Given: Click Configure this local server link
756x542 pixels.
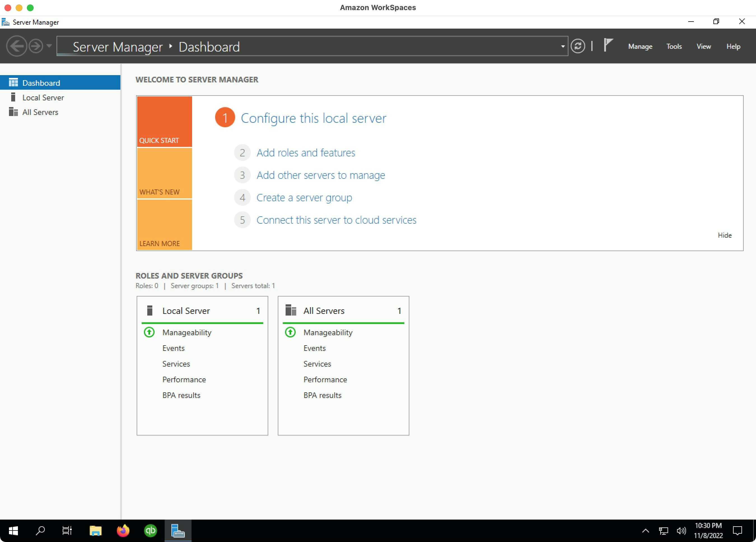Looking at the screenshot, I should (313, 118).
